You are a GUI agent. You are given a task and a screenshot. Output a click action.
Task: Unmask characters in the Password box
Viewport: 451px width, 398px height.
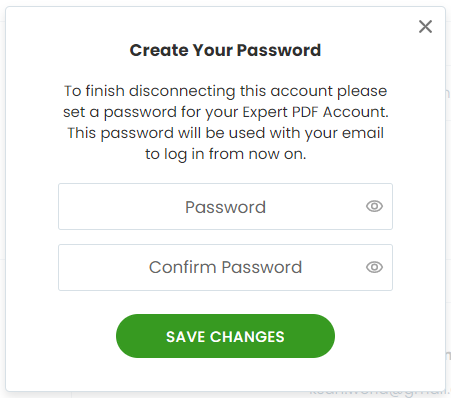coord(374,206)
